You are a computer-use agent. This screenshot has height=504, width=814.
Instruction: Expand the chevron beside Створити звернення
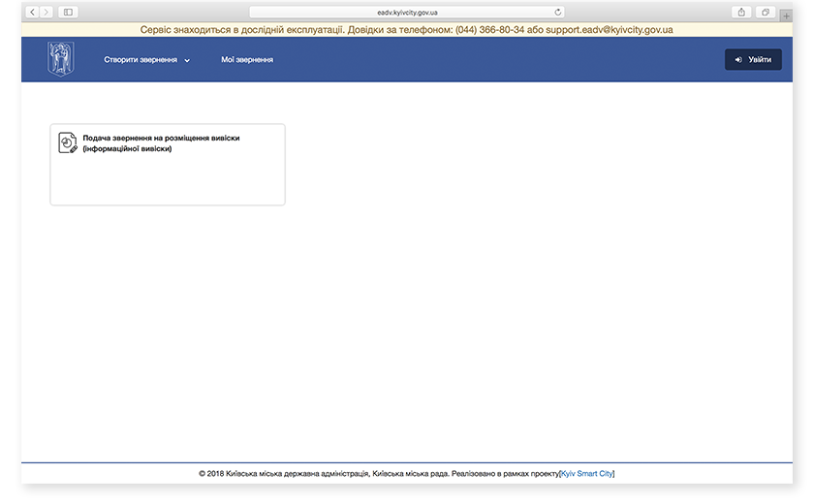click(x=187, y=60)
